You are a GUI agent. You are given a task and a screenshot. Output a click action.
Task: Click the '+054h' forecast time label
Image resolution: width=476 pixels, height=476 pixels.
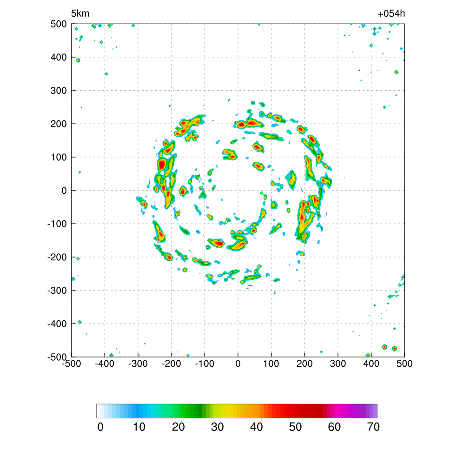pyautogui.click(x=391, y=13)
